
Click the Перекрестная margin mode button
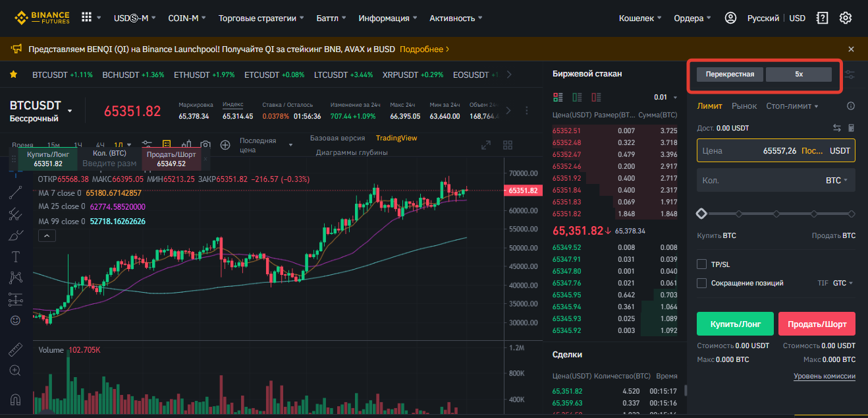(x=730, y=75)
